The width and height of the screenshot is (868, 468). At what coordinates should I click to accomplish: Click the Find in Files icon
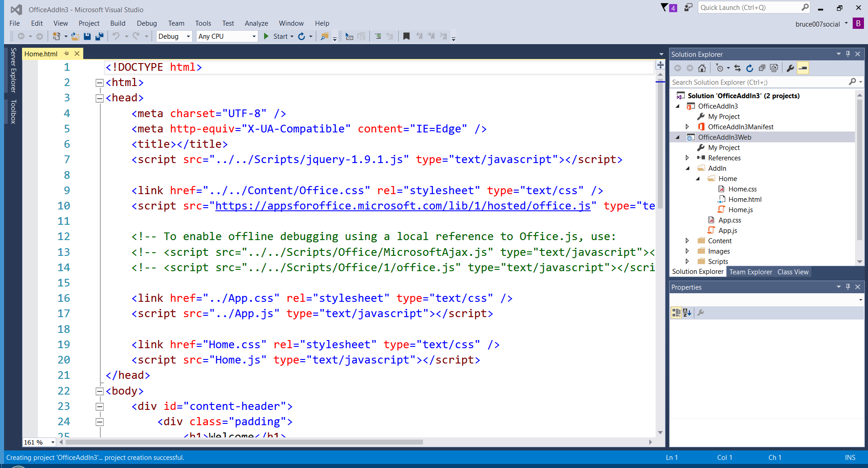[324, 36]
